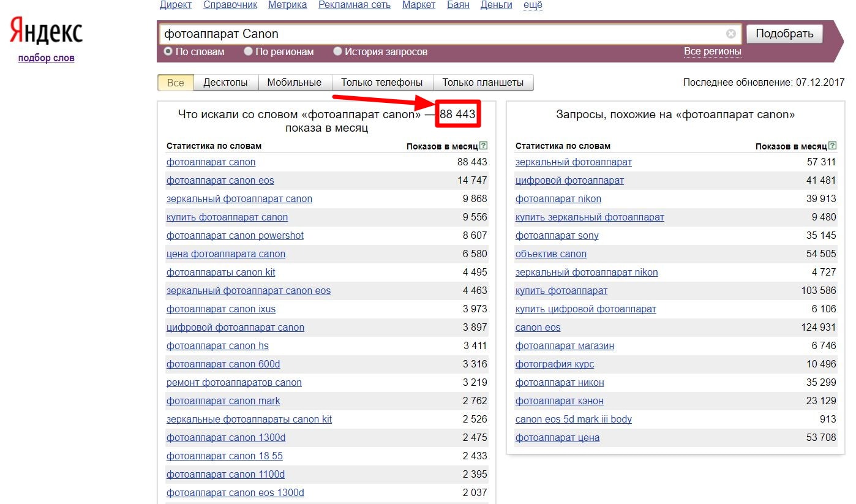Open the 'зеркальный фотоаппарат canon eos' link
856x504 pixels.
pyautogui.click(x=249, y=291)
